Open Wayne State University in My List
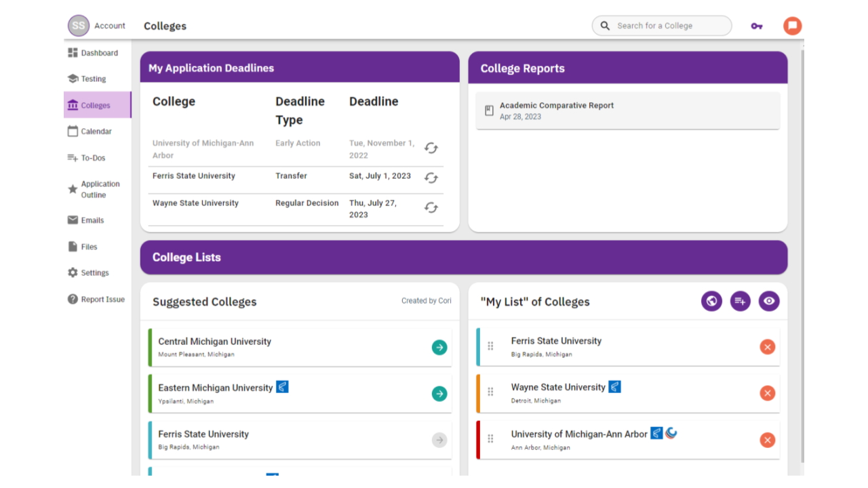This screenshot has width=868, height=488. click(x=628, y=393)
